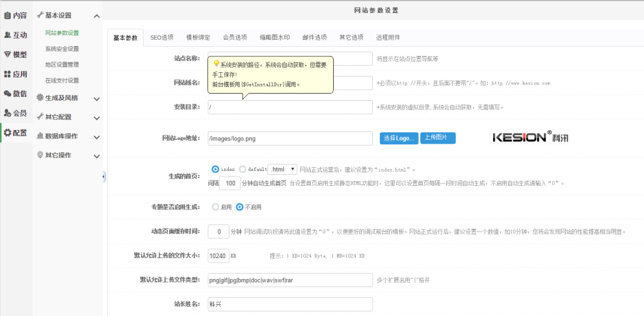Viewport: 644px width, 316px height.
Task: Open the 互动 interaction section icon
Action: point(8,34)
